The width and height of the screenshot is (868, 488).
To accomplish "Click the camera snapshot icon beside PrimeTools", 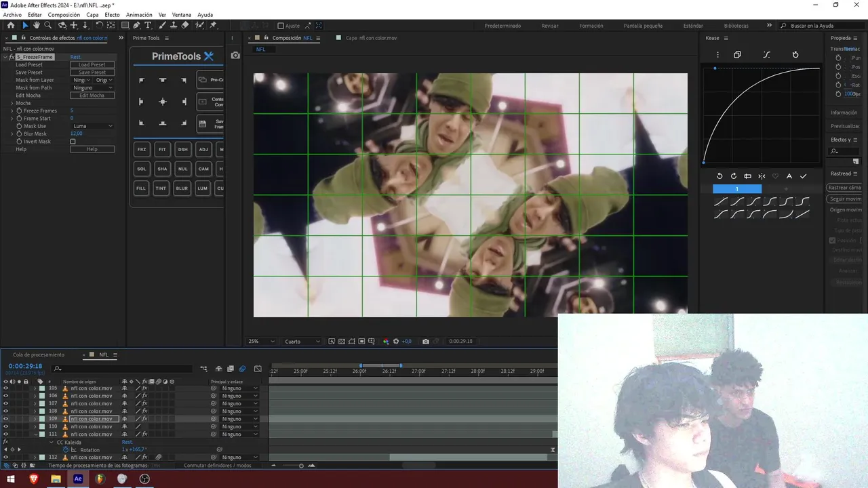I will pos(235,56).
